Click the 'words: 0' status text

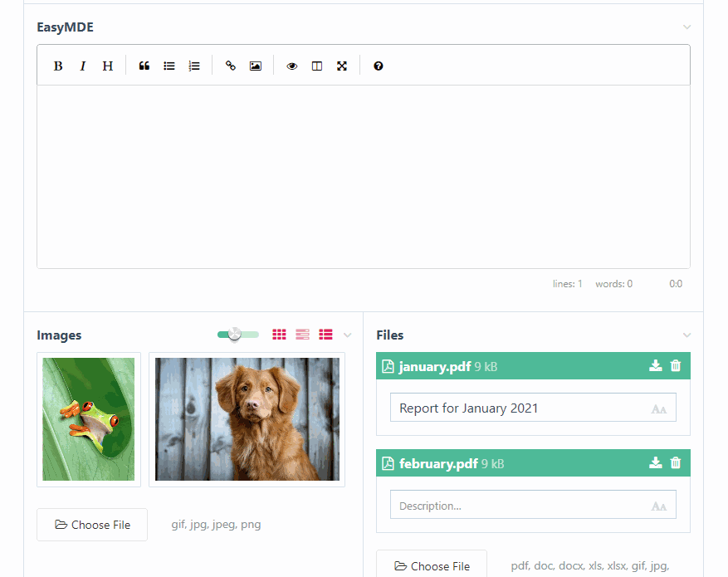point(613,284)
